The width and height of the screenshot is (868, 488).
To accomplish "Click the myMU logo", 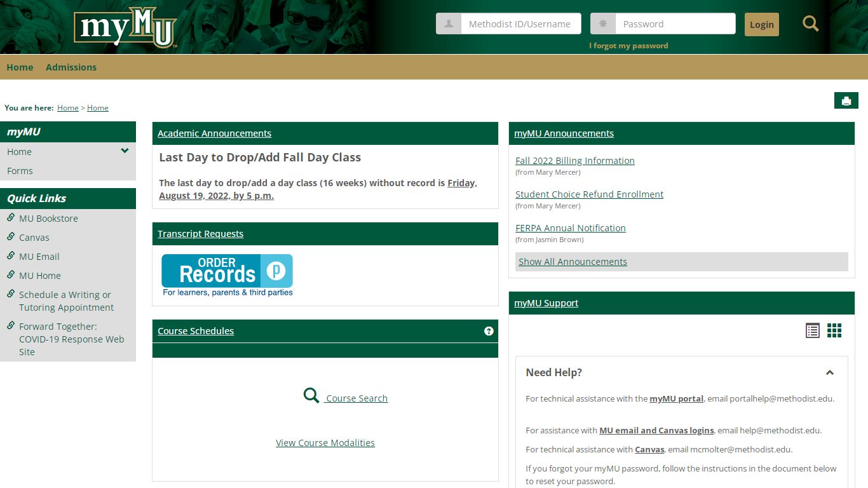I will click(125, 27).
